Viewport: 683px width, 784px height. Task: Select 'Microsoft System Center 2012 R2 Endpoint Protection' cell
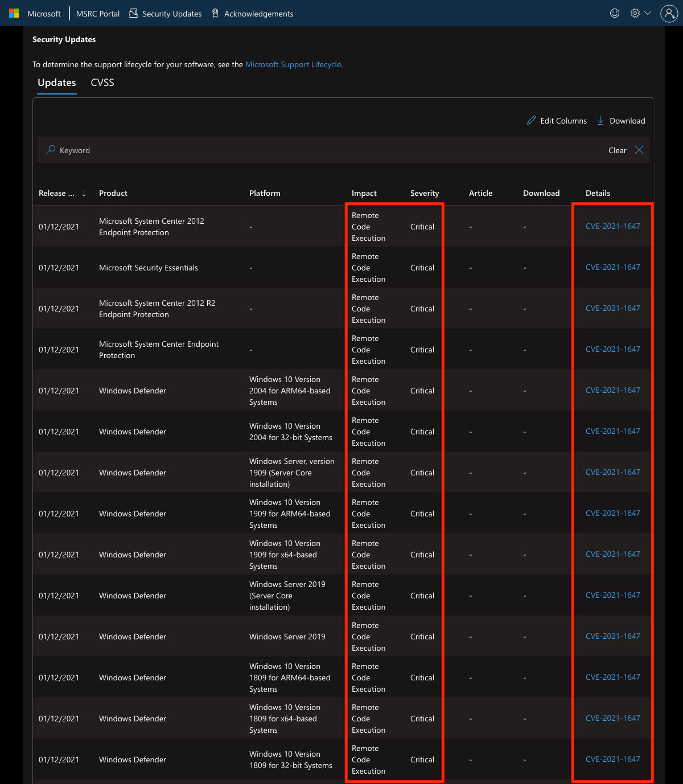(x=157, y=309)
